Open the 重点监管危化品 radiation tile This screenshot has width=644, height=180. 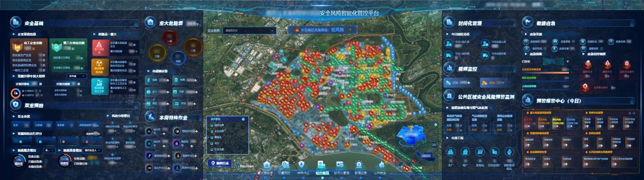coord(99,66)
